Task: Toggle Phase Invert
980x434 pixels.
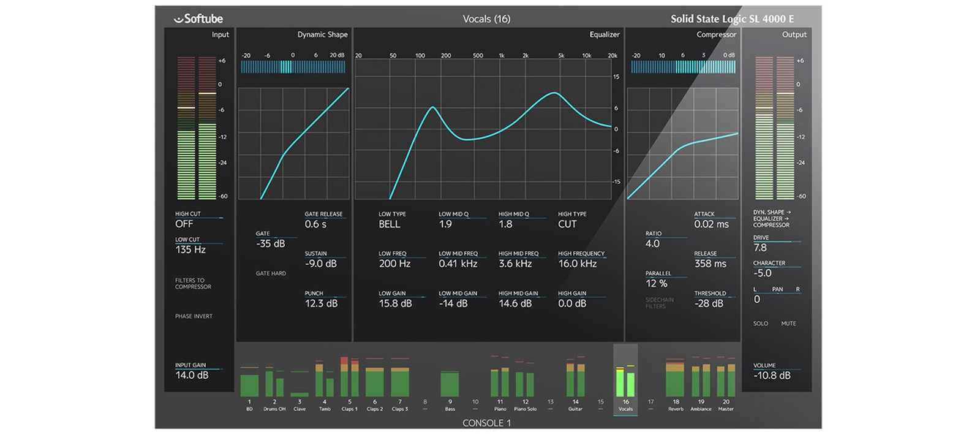Action: [x=194, y=316]
